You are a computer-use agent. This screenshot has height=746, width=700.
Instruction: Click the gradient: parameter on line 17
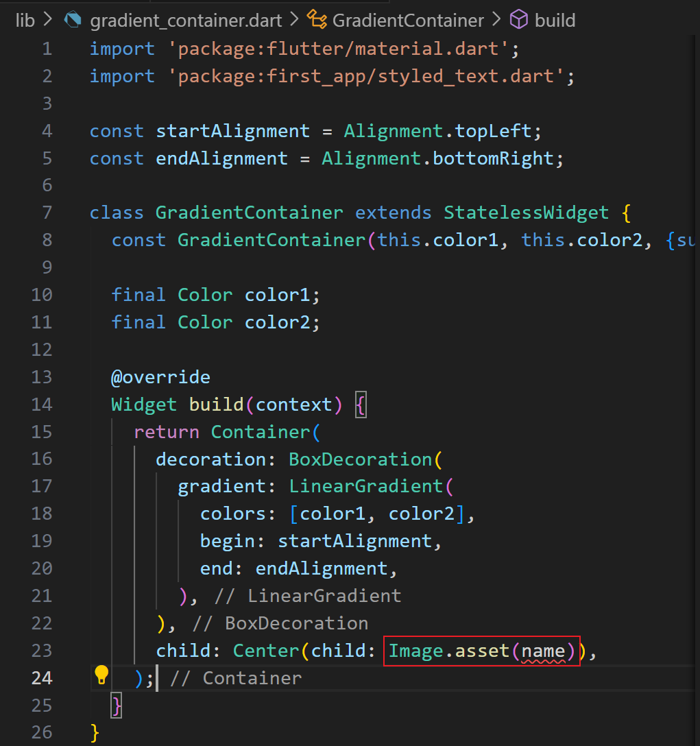tap(226, 487)
